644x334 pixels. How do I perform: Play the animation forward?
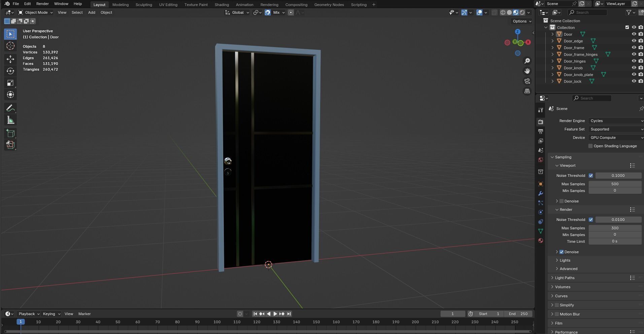coord(275,314)
